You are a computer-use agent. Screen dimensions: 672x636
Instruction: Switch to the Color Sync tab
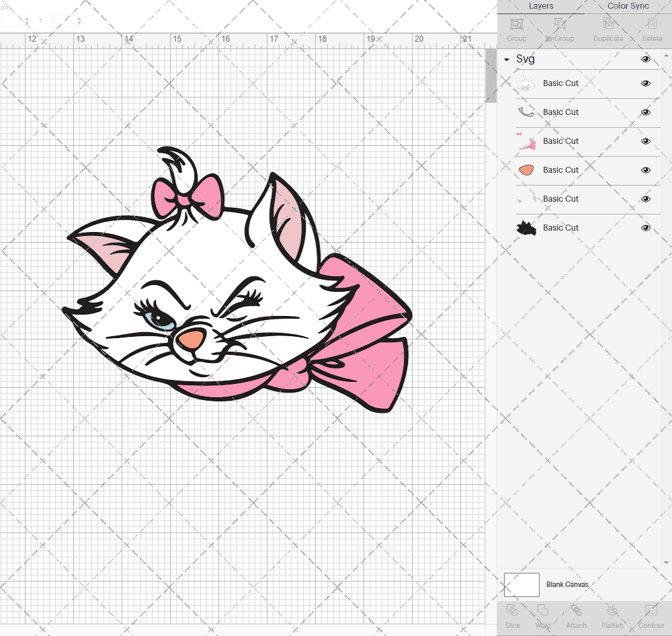[x=628, y=6]
